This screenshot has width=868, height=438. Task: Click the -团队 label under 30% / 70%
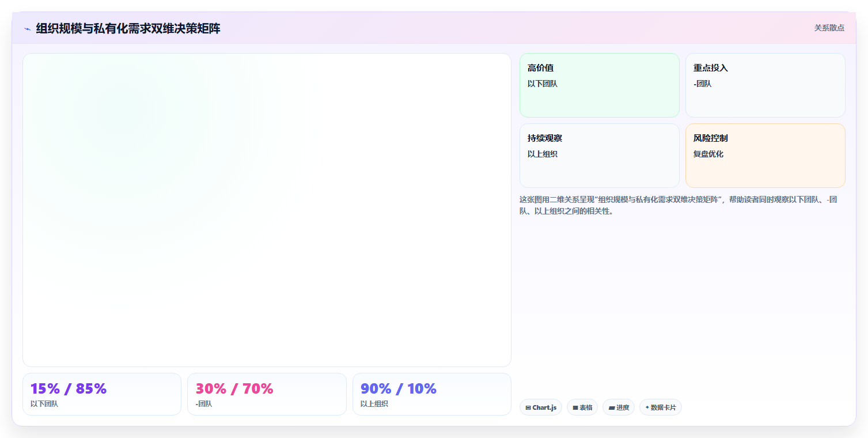(x=203, y=404)
